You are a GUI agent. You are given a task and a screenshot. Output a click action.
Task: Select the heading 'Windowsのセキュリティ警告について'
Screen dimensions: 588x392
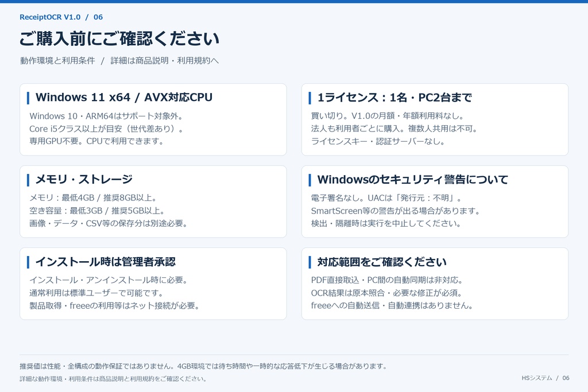click(x=412, y=180)
